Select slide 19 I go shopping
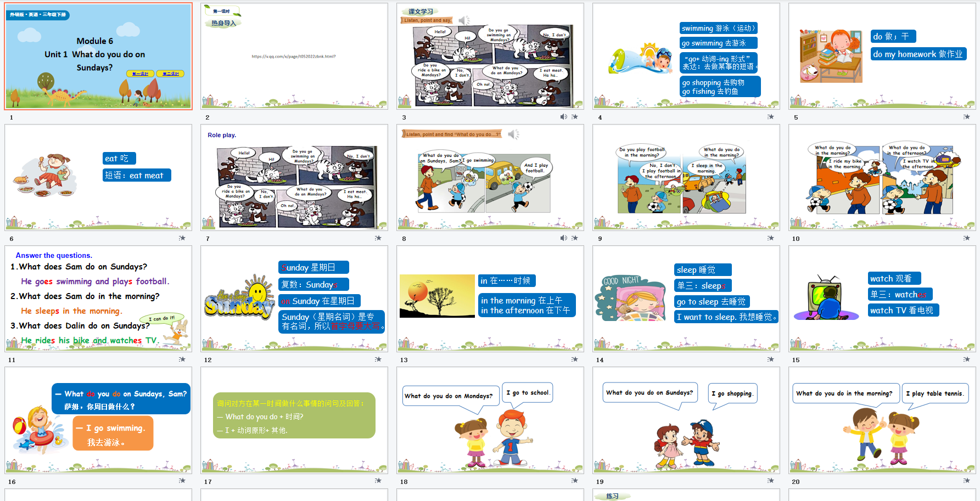 686,421
